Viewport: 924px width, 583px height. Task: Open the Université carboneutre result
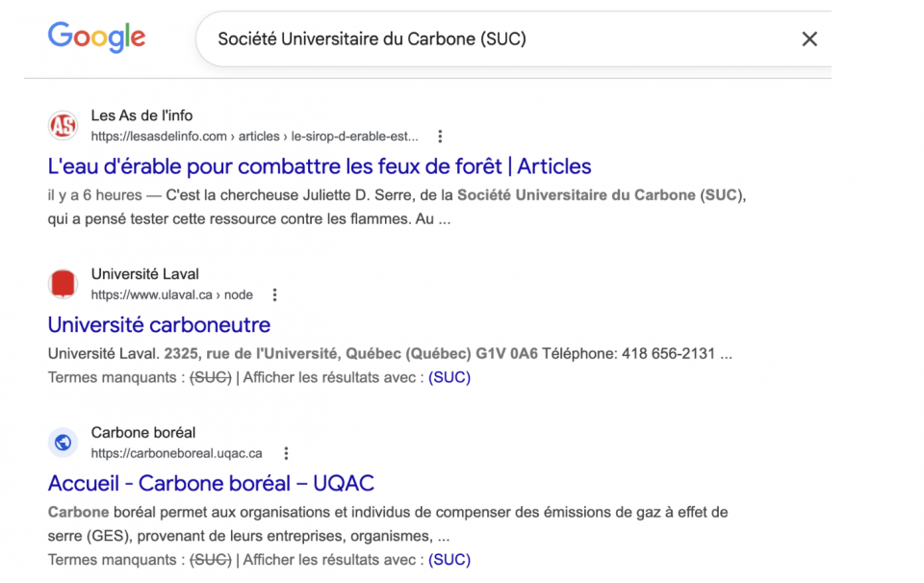159,324
